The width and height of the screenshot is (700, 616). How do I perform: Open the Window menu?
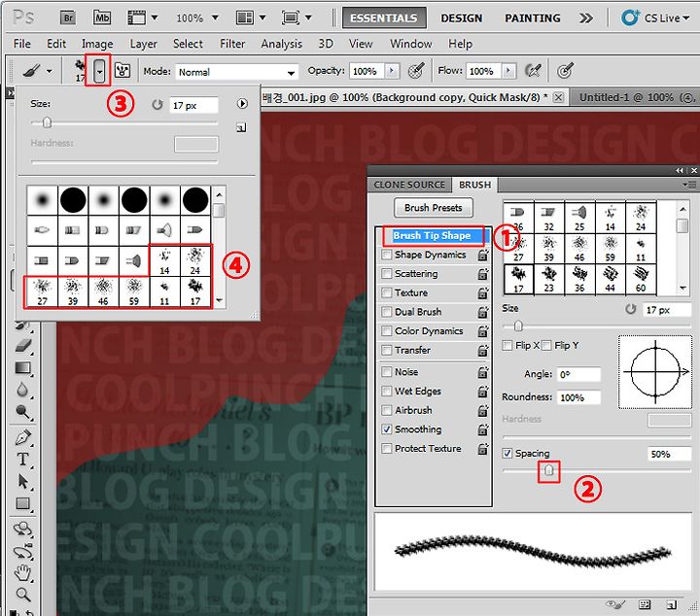tap(410, 44)
